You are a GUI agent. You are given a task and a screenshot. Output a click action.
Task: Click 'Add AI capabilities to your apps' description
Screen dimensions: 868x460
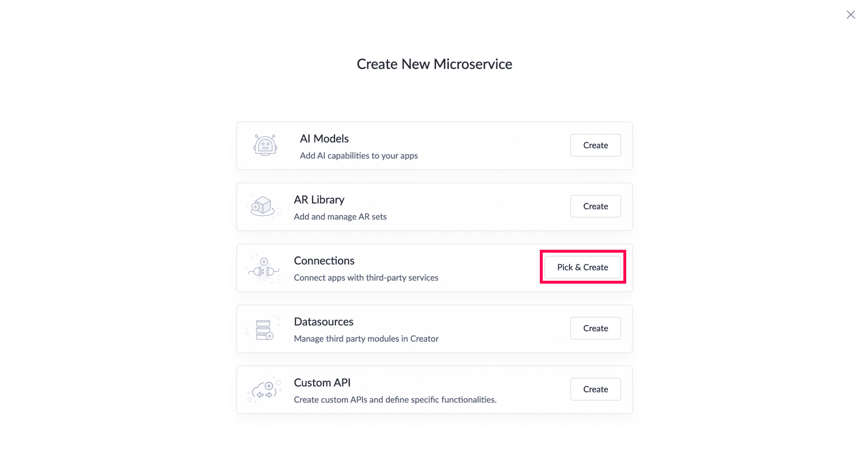click(358, 156)
